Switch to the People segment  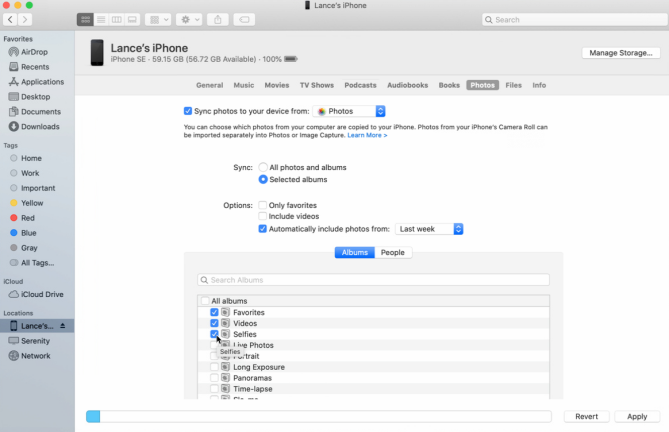coord(393,252)
